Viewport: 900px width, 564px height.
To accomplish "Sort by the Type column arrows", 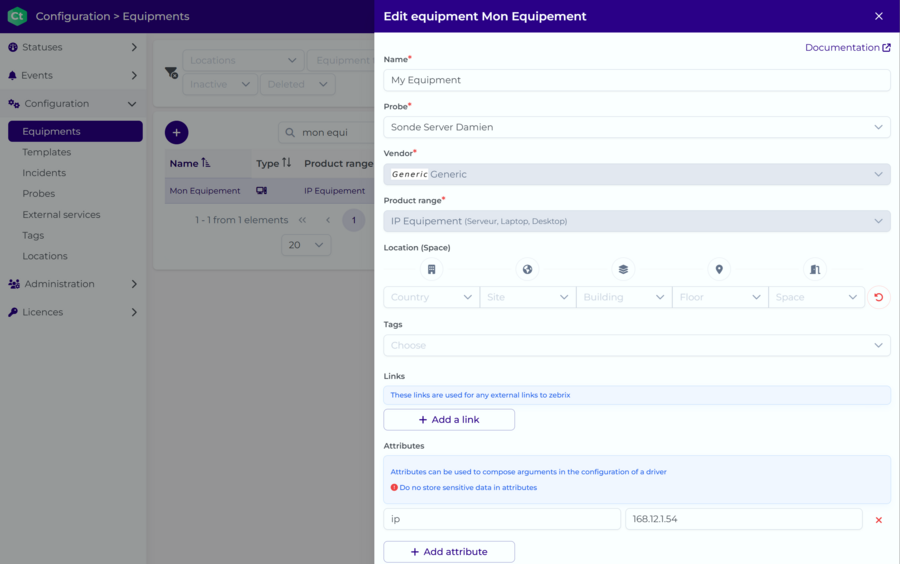I will tap(286, 163).
